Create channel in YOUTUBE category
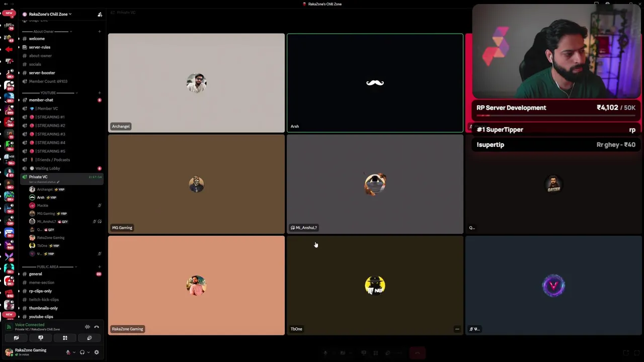This screenshot has height=362, width=644. pos(100,93)
